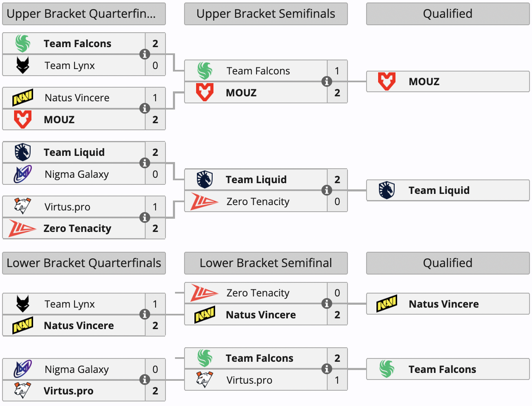Click Team Lynx score in upper quarterfinal
Screen dimensions: 532x406
tap(155, 65)
